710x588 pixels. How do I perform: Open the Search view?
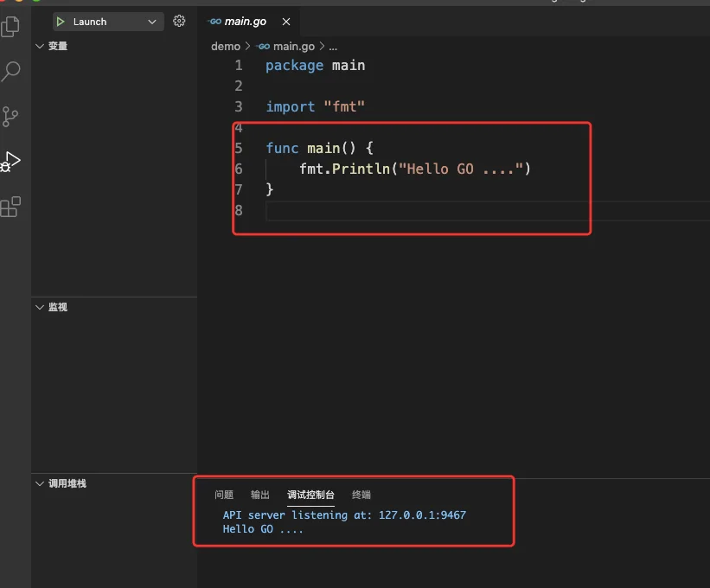10,71
